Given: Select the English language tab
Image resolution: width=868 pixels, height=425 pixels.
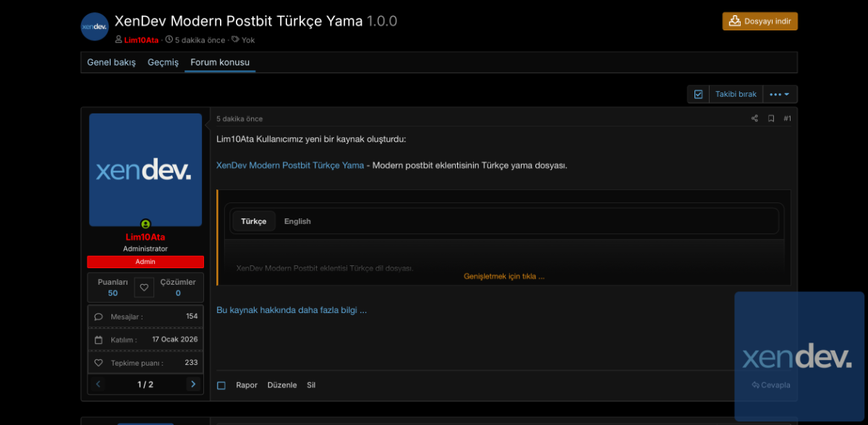Looking at the screenshot, I should coord(297,221).
